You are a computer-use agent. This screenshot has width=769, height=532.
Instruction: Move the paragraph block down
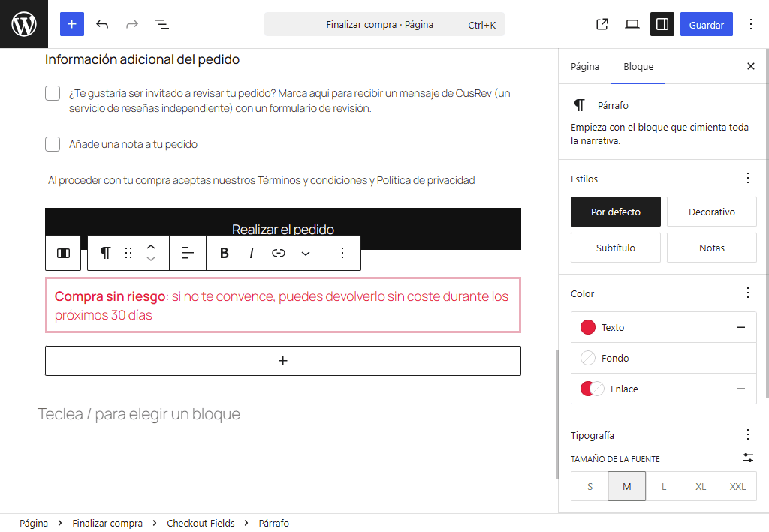point(151,259)
